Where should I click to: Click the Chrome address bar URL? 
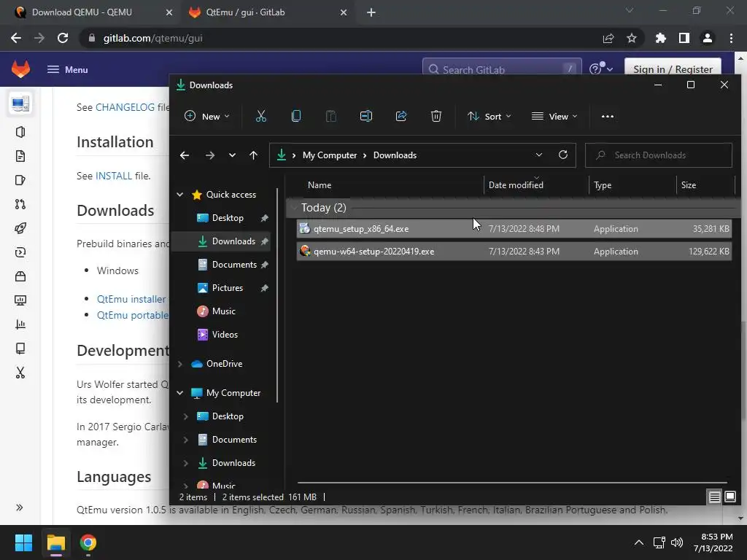(x=152, y=38)
